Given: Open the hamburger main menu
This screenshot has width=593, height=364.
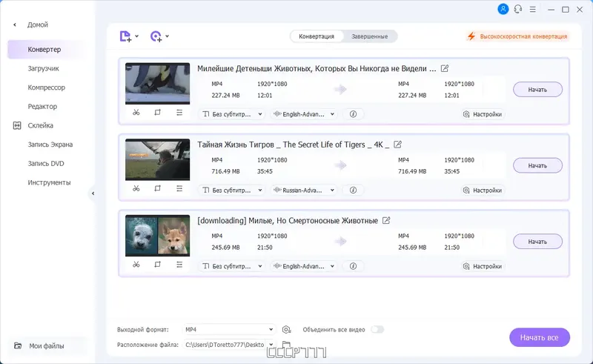Looking at the screenshot, I should click(x=532, y=10).
